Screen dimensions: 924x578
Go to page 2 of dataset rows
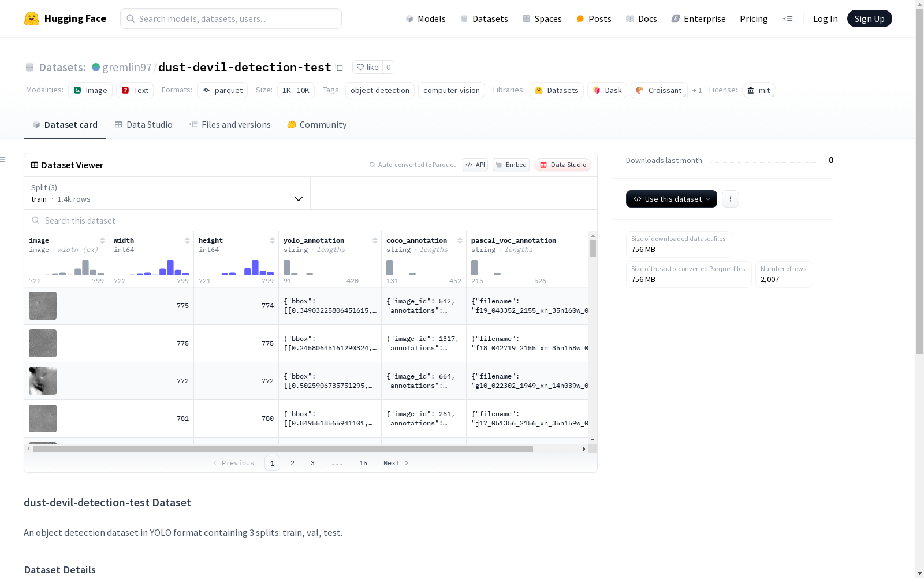292,463
